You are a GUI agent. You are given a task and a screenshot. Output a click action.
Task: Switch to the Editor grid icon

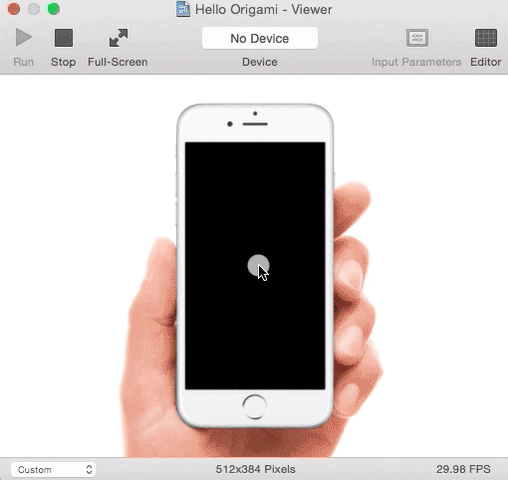(486, 38)
